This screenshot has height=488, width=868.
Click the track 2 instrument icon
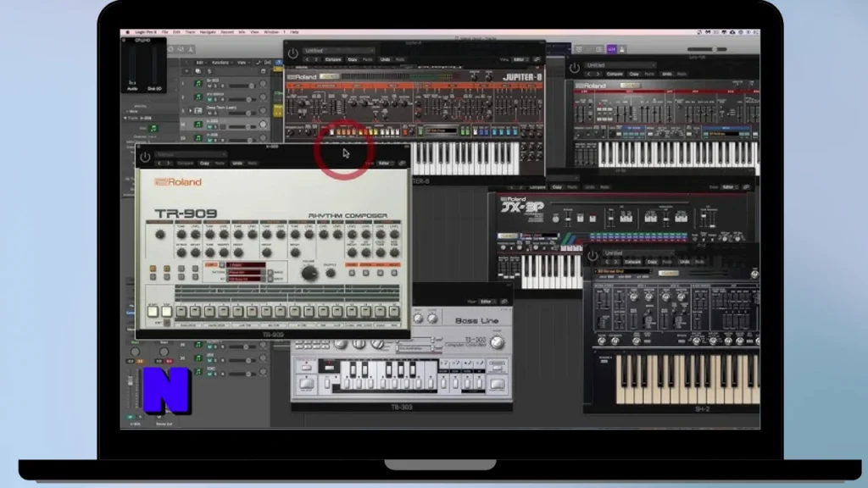(x=198, y=97)
